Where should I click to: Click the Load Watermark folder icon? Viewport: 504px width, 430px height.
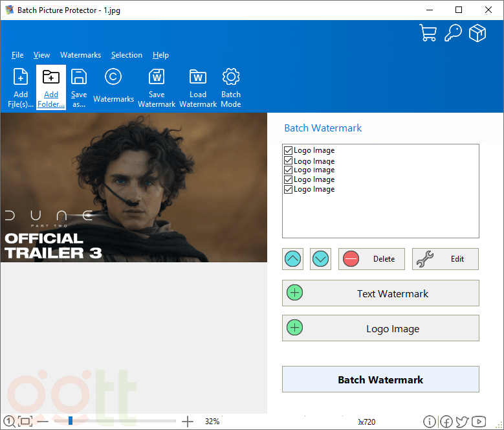[198, 77]
